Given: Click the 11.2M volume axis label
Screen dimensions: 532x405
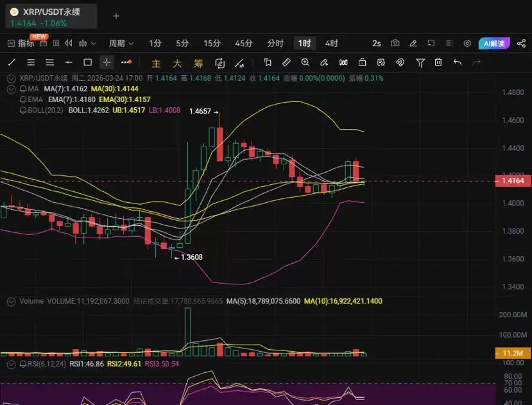Looking at the screenshot, I should click(x=513, y=353).
